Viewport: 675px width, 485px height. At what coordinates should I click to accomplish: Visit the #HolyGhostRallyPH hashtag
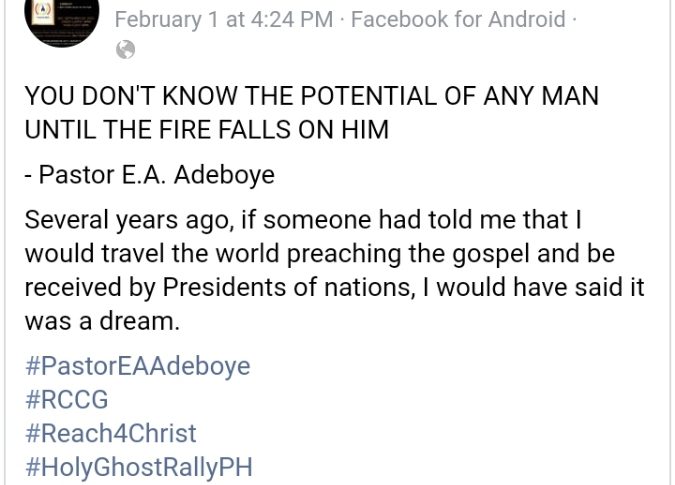pyautogui.click(x=138, y=467)
